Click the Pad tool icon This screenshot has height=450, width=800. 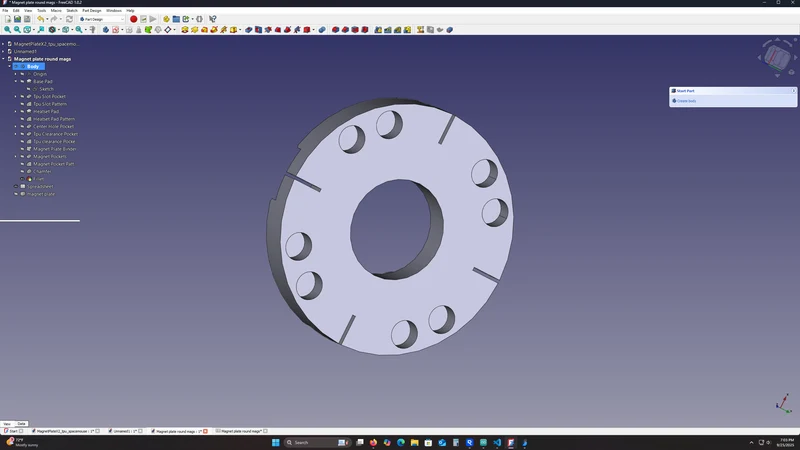coord(185,30)
